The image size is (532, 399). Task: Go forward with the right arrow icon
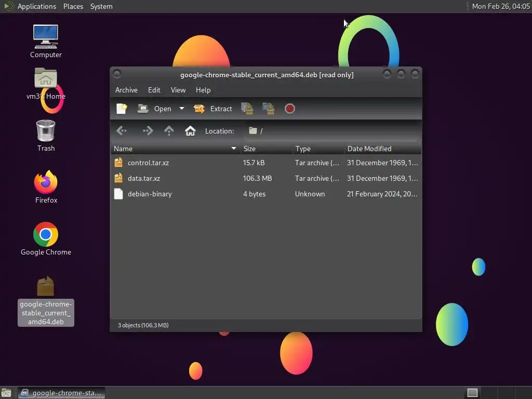(148, 130)
